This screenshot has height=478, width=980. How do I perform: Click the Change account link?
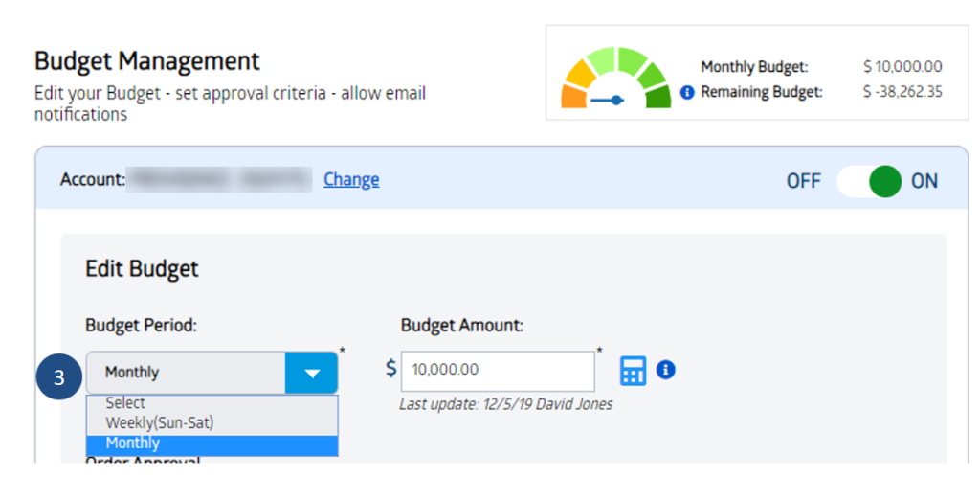pos(351,180)
